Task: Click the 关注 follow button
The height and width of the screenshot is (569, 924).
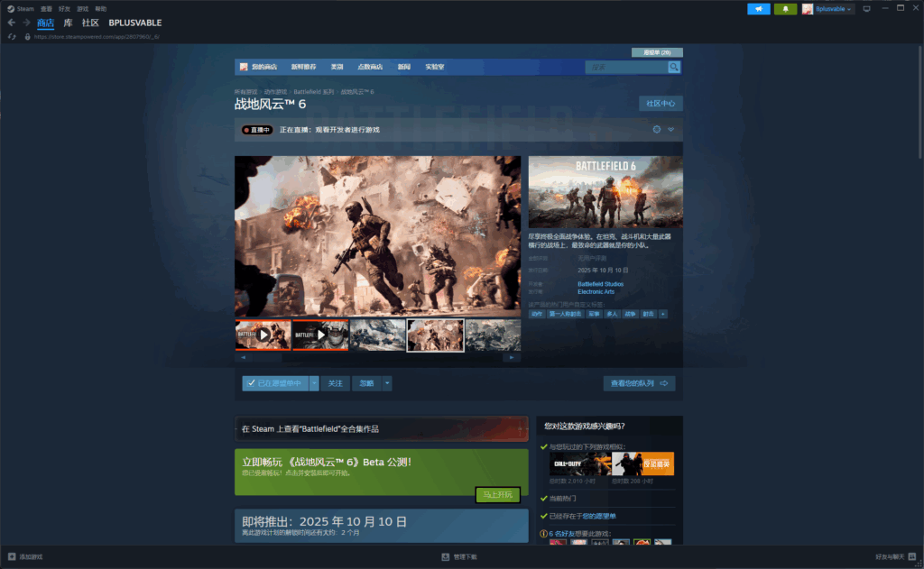Action: (x=336, y=383)
